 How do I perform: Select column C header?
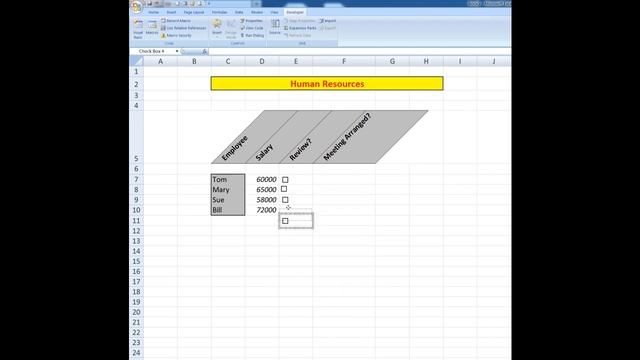pyautogui.click(x=228, y=61)
